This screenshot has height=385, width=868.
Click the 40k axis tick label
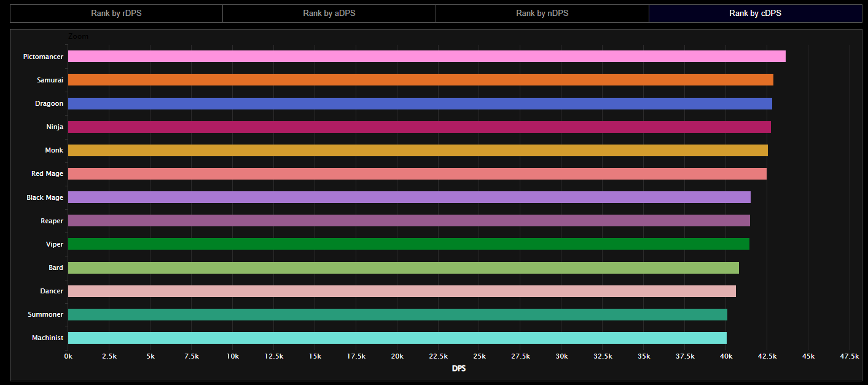[727, 357]
